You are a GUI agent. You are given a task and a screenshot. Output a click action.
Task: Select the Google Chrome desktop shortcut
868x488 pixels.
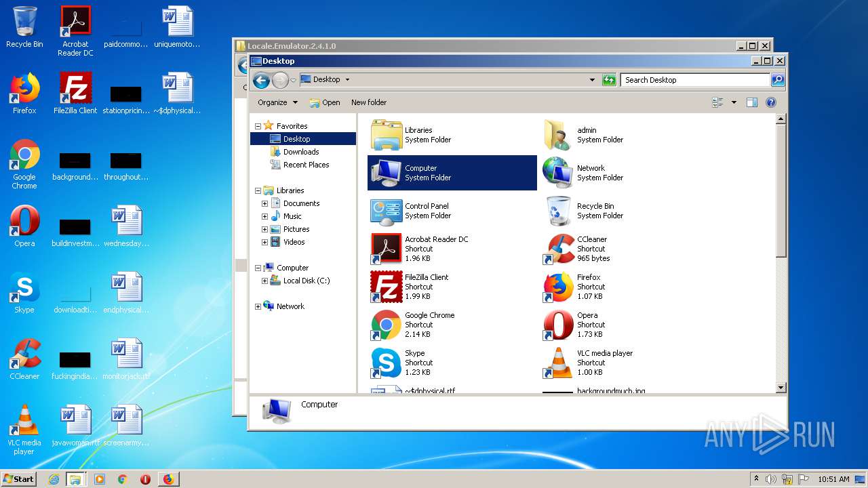pyautogui.click(x=24, y=164)
